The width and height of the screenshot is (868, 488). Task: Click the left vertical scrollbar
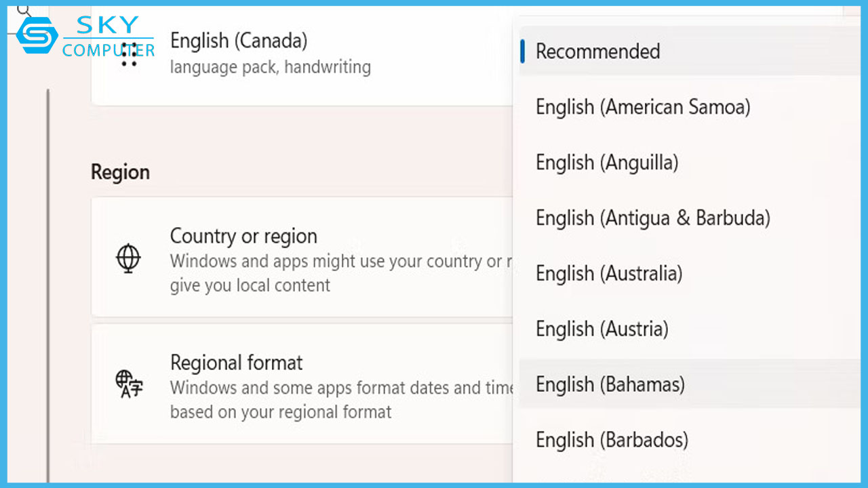click(x=48, y=285)
